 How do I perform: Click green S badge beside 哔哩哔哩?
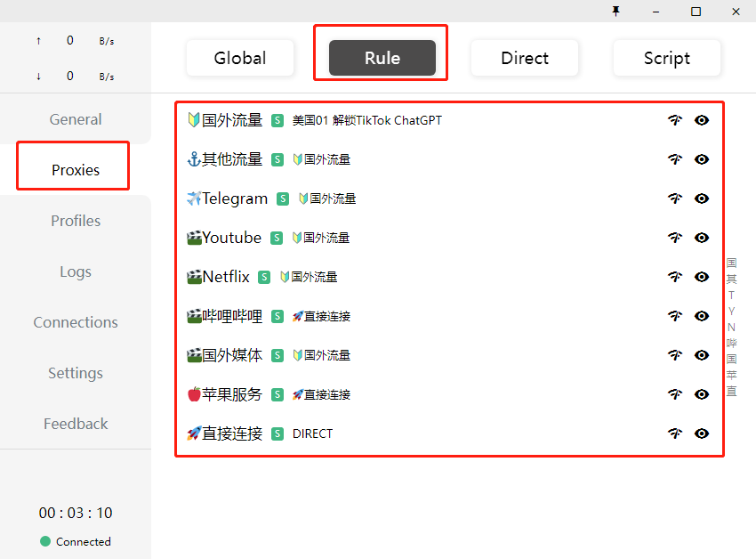pos(277,316)
